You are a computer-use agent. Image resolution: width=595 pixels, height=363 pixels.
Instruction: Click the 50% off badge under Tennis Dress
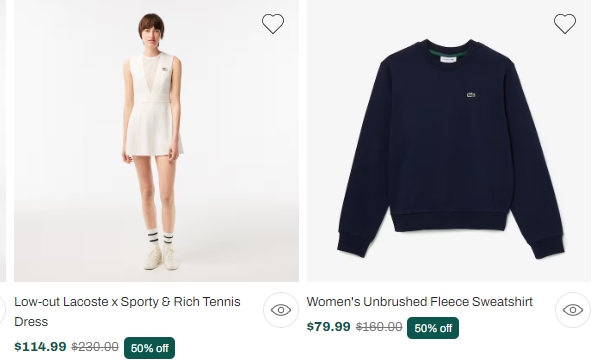click(150, 348)
